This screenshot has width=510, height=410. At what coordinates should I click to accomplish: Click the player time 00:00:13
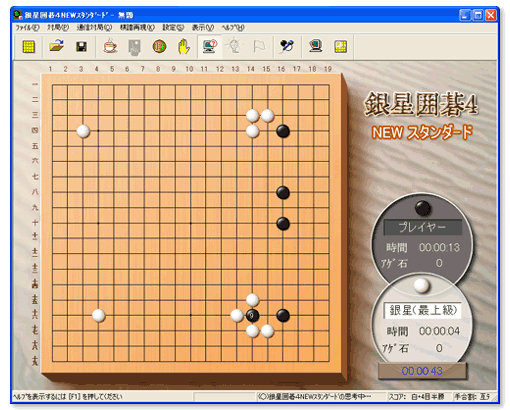439,248
